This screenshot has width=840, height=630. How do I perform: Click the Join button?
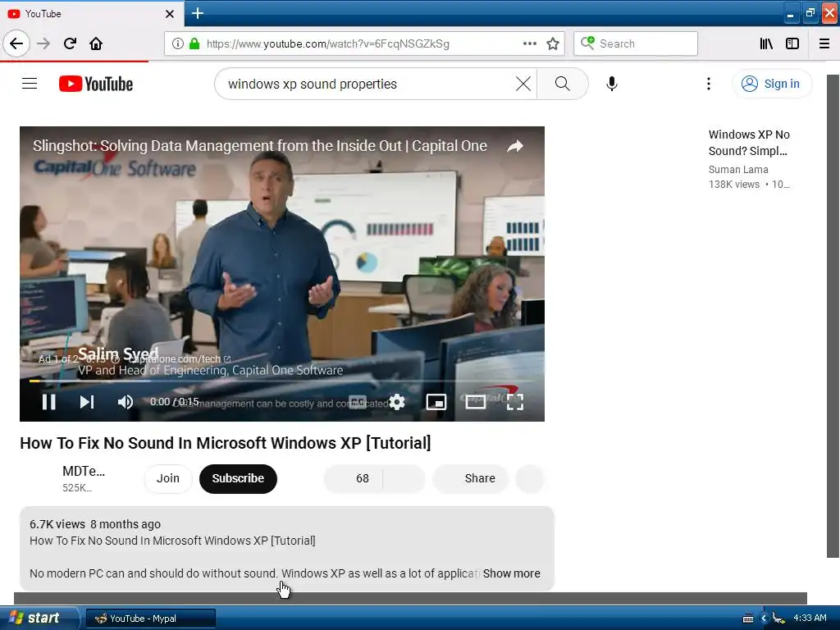tap(167, 478)
